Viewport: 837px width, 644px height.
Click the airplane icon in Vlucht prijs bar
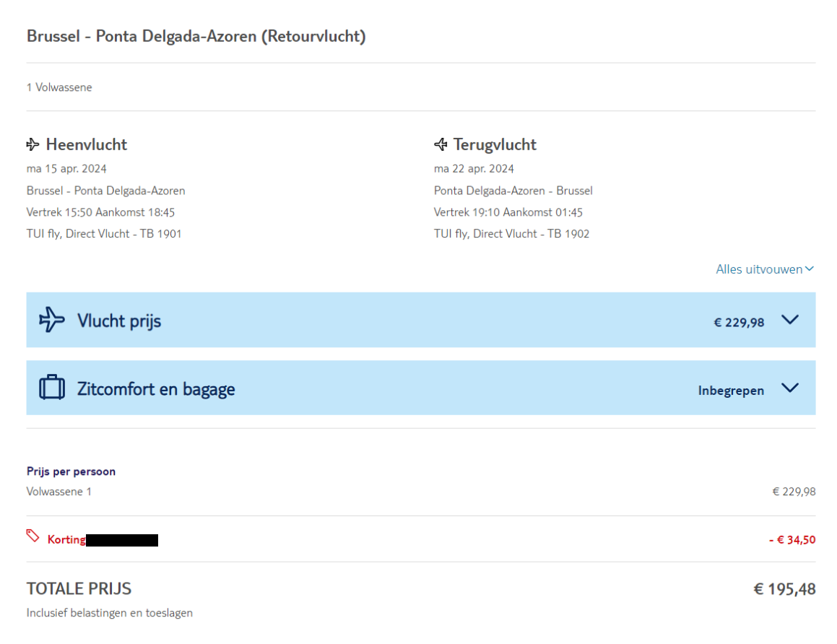click(x=51, y=320)
